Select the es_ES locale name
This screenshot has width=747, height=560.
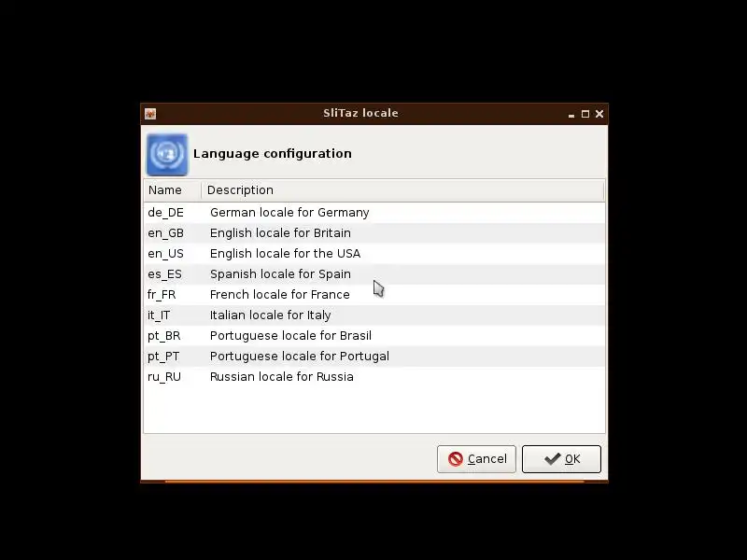point(164,274)
